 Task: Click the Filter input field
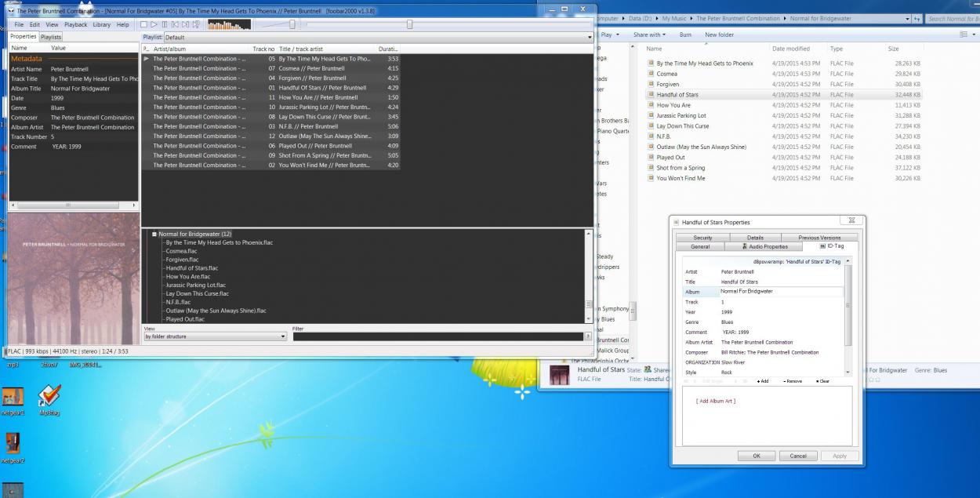[x=438, y=336]
